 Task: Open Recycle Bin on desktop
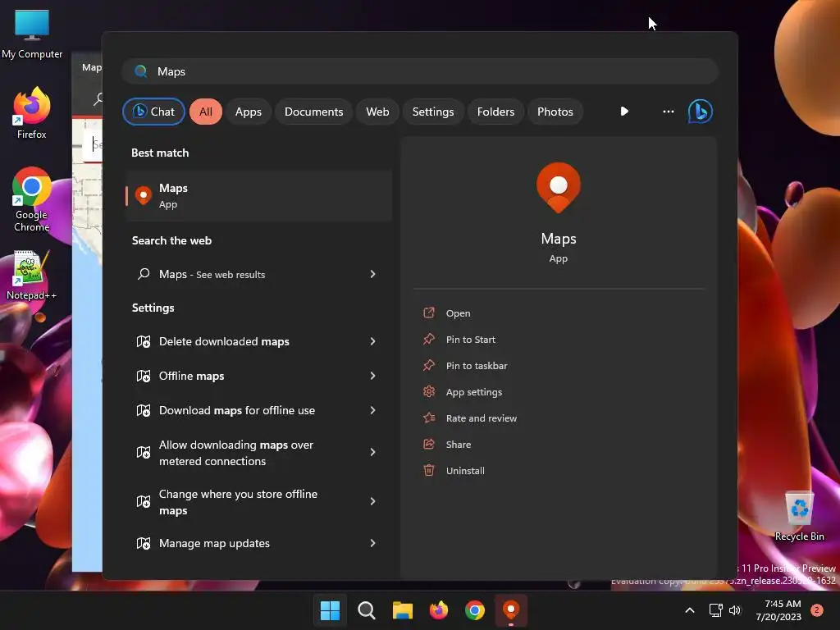tap(799, 516)
